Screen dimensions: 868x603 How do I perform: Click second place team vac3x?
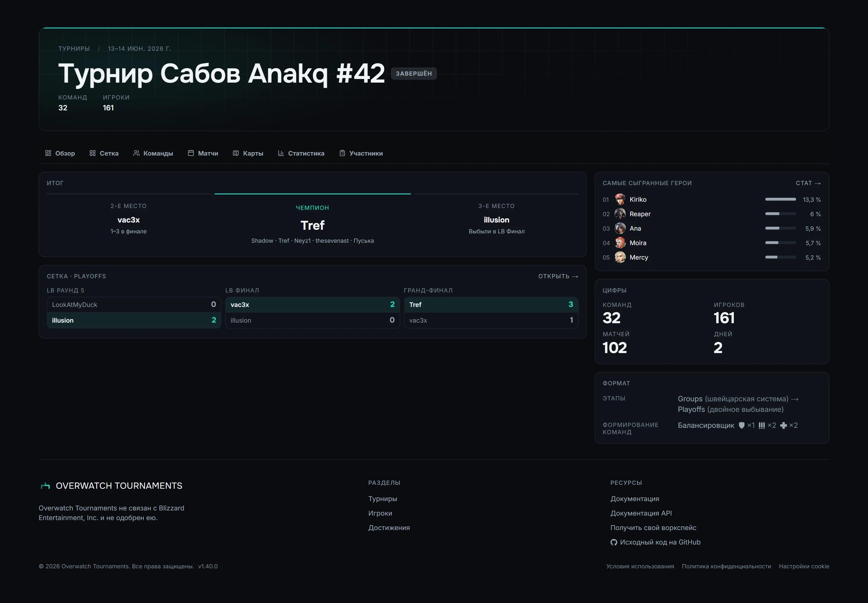(x=128, y=220)
